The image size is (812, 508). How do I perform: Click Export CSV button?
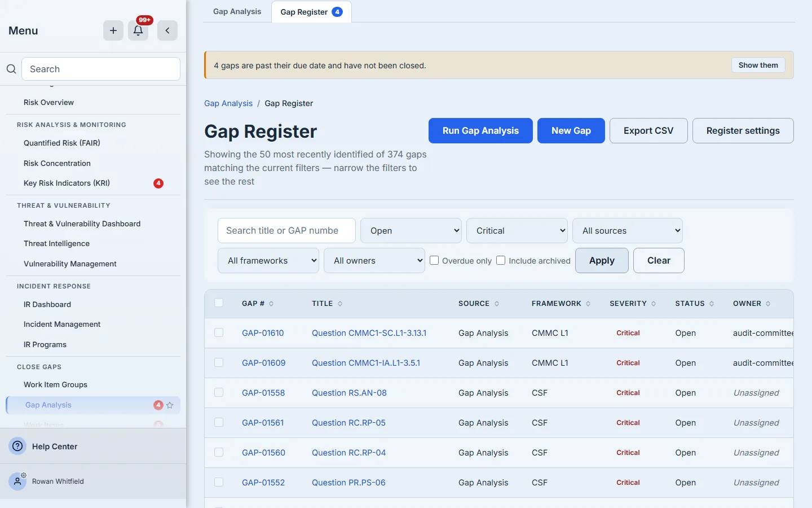coord(648,131)
